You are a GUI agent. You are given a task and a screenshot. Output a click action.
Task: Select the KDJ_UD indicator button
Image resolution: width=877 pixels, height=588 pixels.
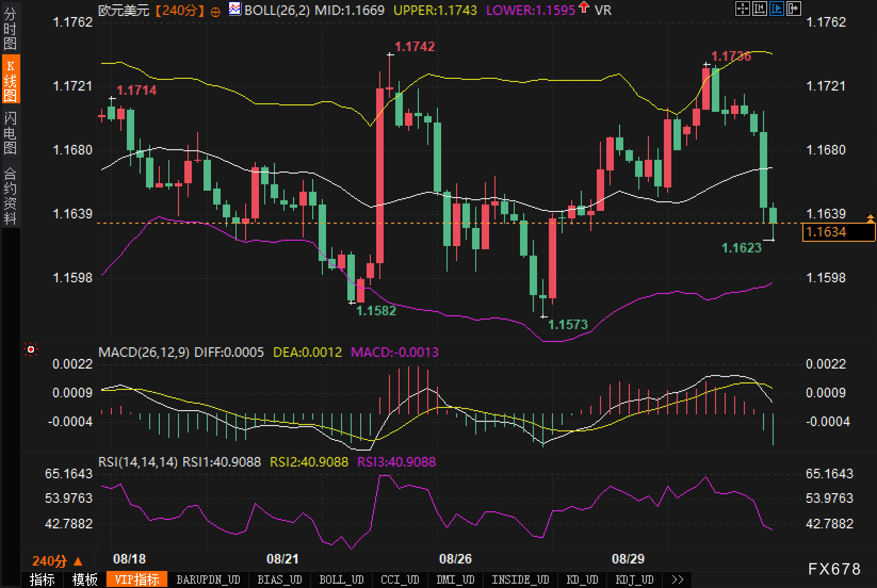pyautogui.click(x=634, y=579)
